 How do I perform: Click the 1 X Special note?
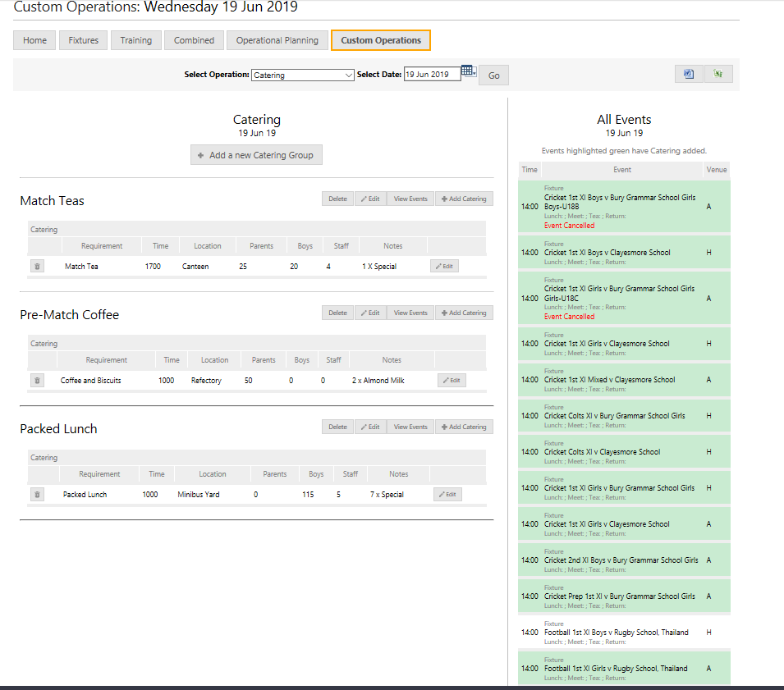379,267
